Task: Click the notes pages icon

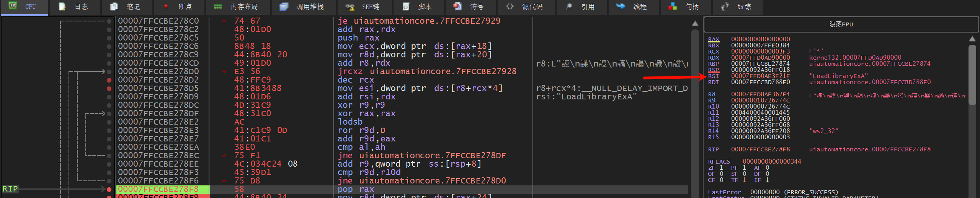Action: 114,6
